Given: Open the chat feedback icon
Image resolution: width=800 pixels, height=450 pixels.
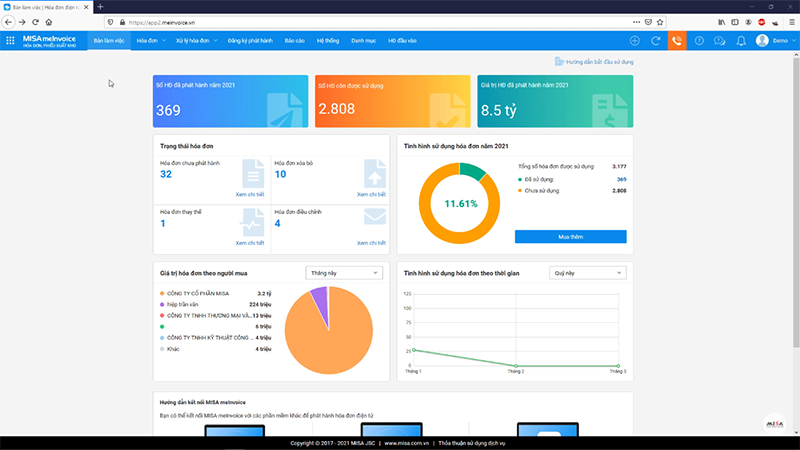Looking at the screenshot, I should (x=720, y=41).
